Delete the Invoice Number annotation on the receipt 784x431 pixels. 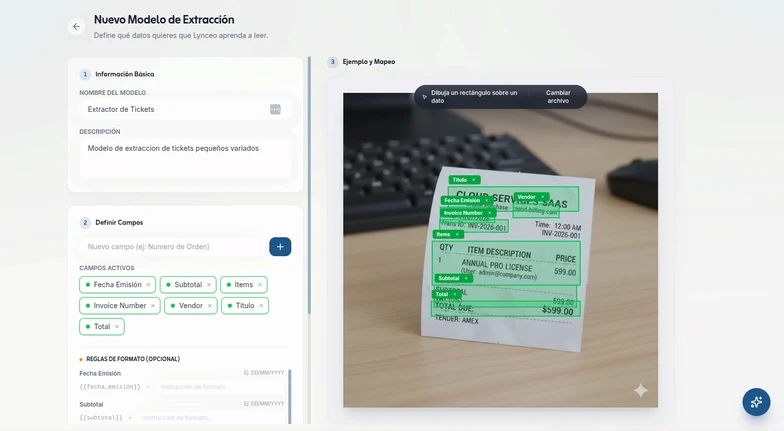tap(490, 213)
